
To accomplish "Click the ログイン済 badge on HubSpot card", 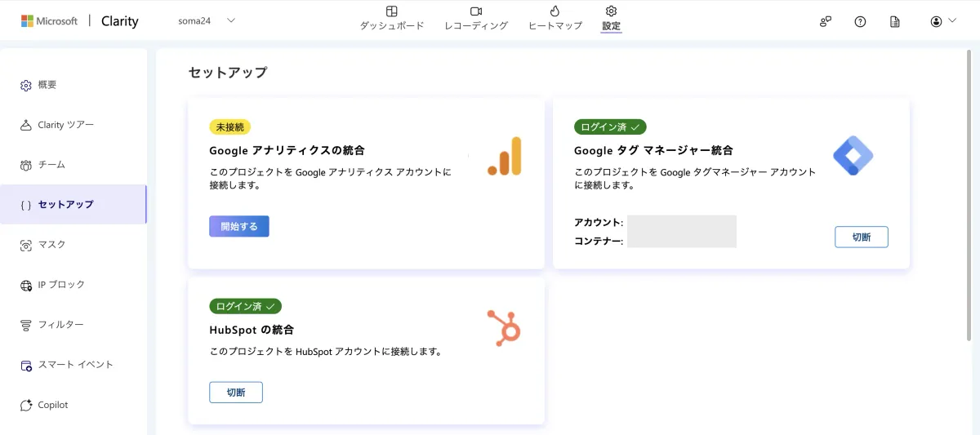I will 246,306.
